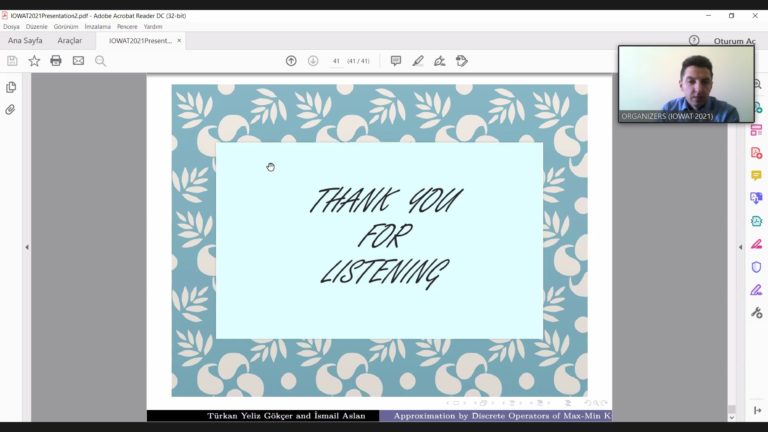Go to Ana Sayfa view
The image size is (768, 432).
(x=25, y=41)
